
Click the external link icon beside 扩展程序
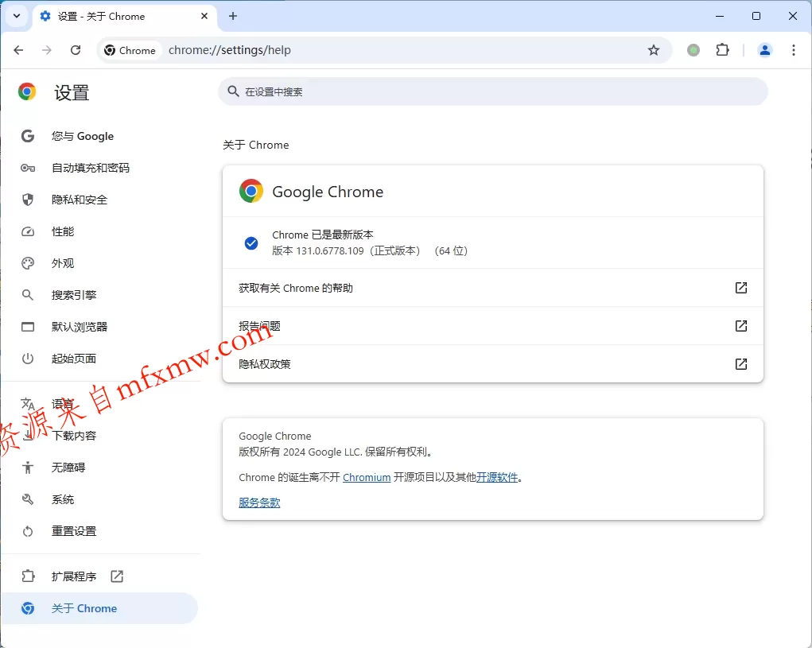[117, 576]
